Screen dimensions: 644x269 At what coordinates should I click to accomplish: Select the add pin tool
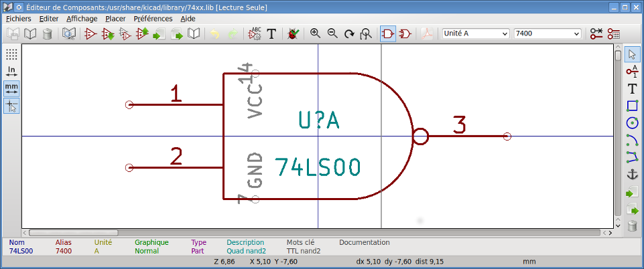click(633, 72)
